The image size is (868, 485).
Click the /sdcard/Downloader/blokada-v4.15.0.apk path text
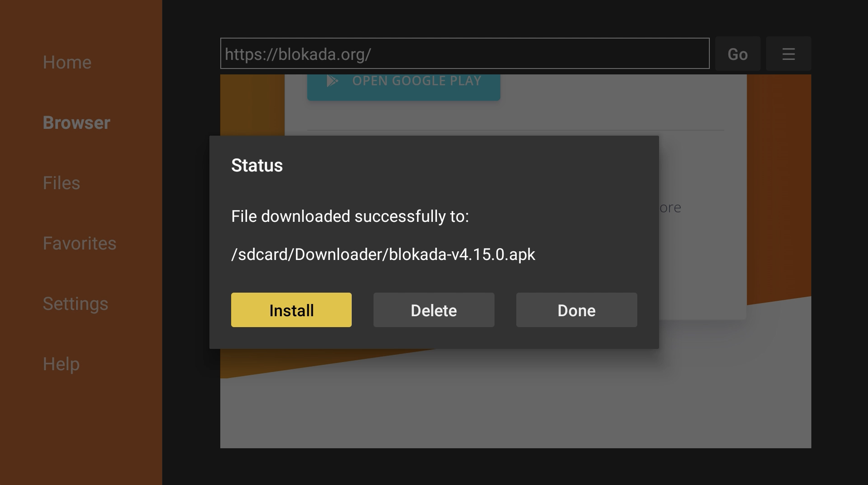point(383,254)
